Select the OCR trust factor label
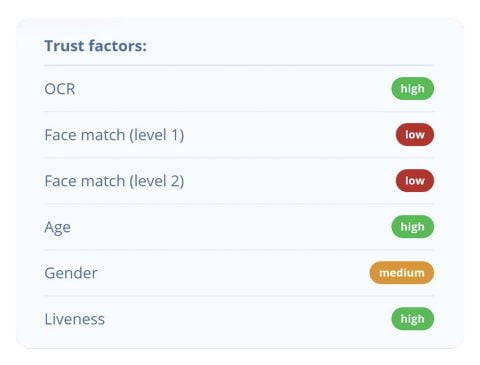 pos(60,89)
